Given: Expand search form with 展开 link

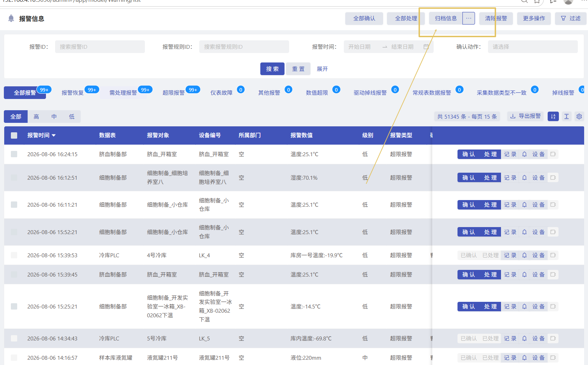Looking at the screenshot, I should (322, 69).
